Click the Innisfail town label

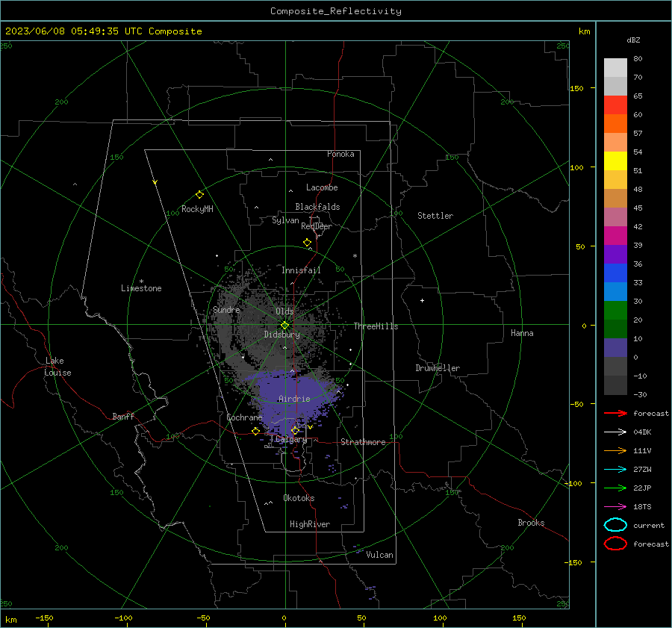pos(301,270)
